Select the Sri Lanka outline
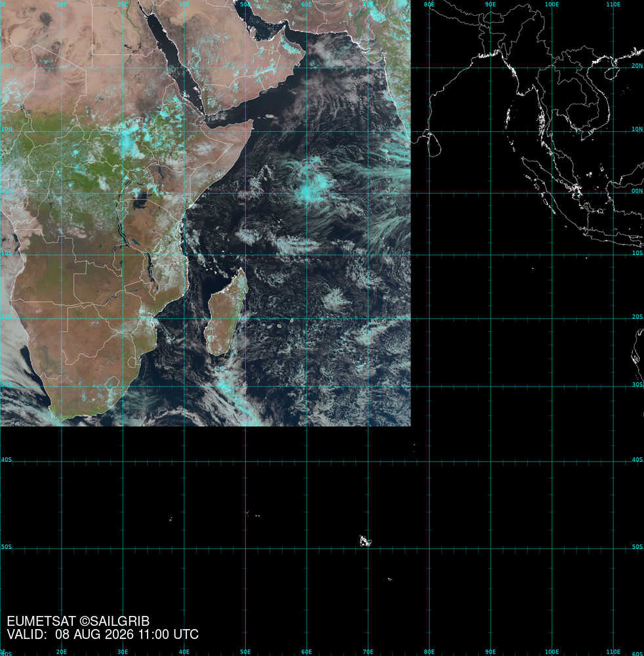 coord(435,144)
